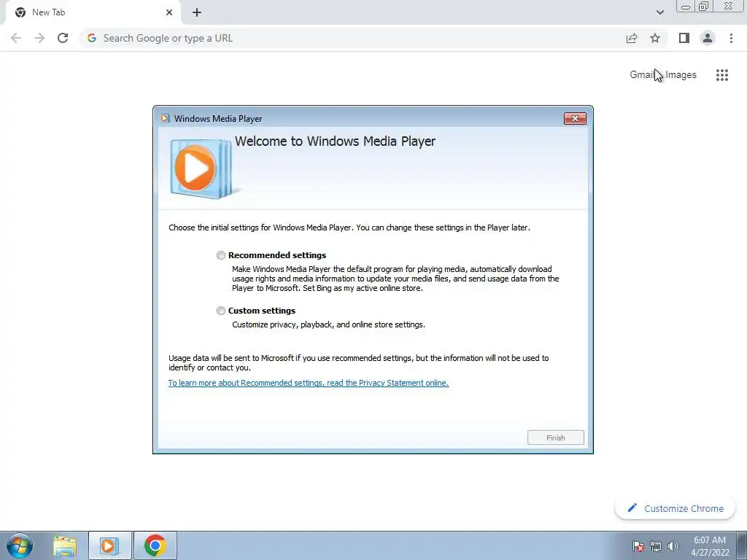Open the Action Center flag icon
The image size is (747, 560).
pos(638,546)
